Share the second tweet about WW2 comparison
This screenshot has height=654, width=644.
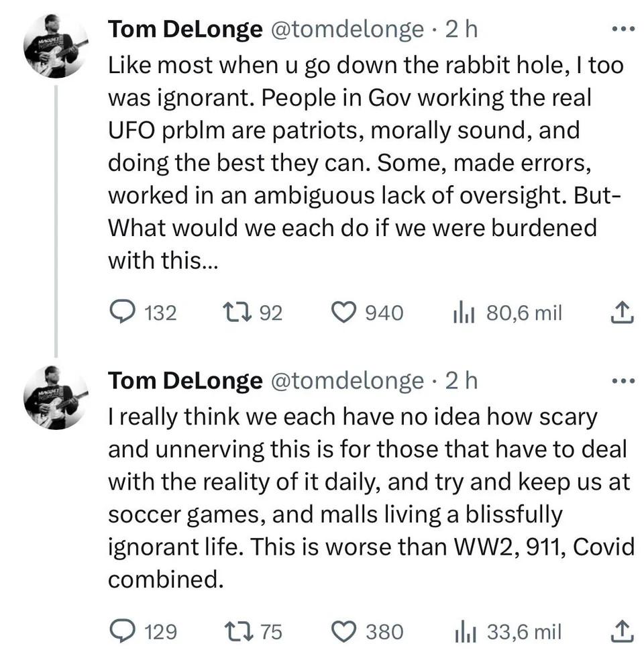coord(623,631)
